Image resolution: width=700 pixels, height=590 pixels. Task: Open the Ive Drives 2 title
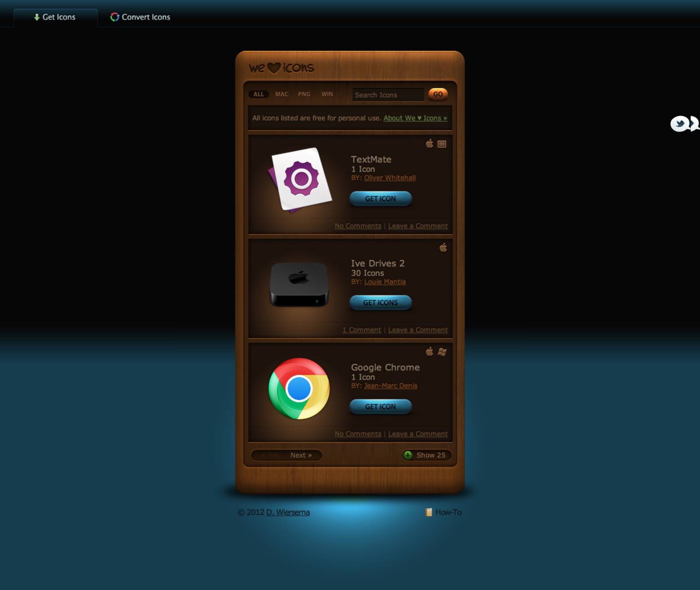(x=378, y=263)
